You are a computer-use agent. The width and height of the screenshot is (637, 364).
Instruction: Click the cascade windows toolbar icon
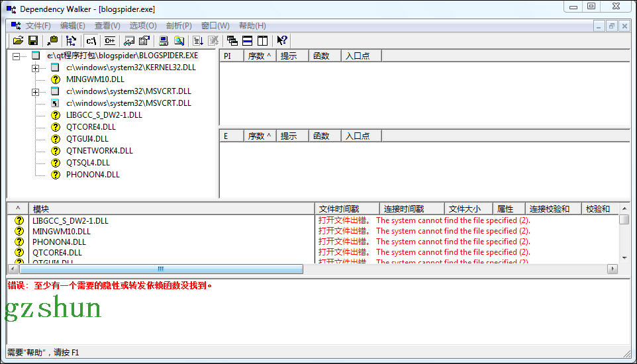(232, 41)
